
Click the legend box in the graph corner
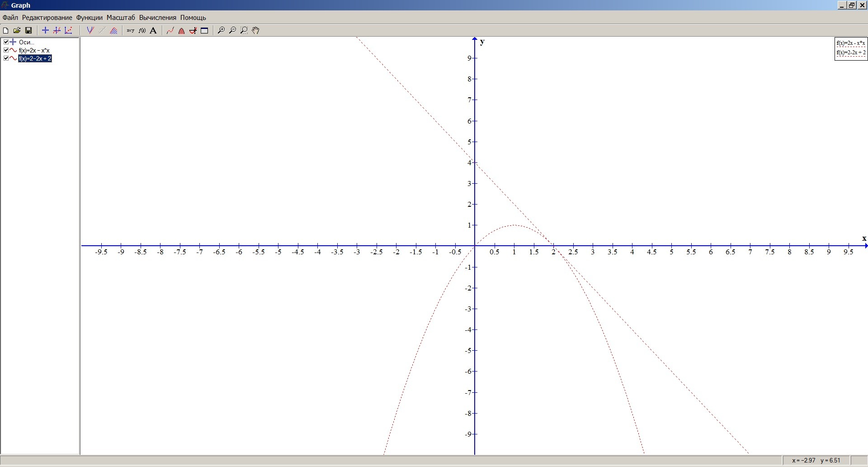[x=850, y=48]
